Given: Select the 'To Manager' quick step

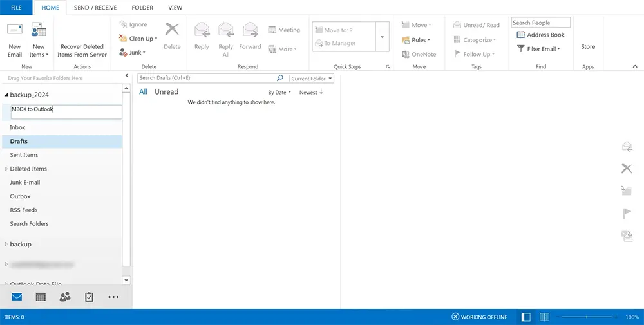Looking at the screenshot, I should coord(335,43).
